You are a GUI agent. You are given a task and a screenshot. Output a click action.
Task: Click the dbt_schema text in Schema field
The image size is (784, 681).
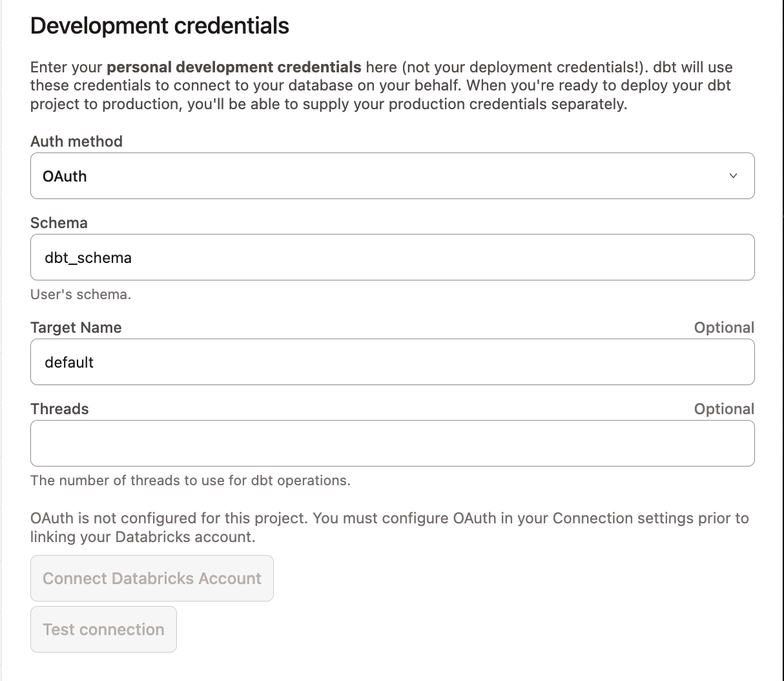pos(88,258)
